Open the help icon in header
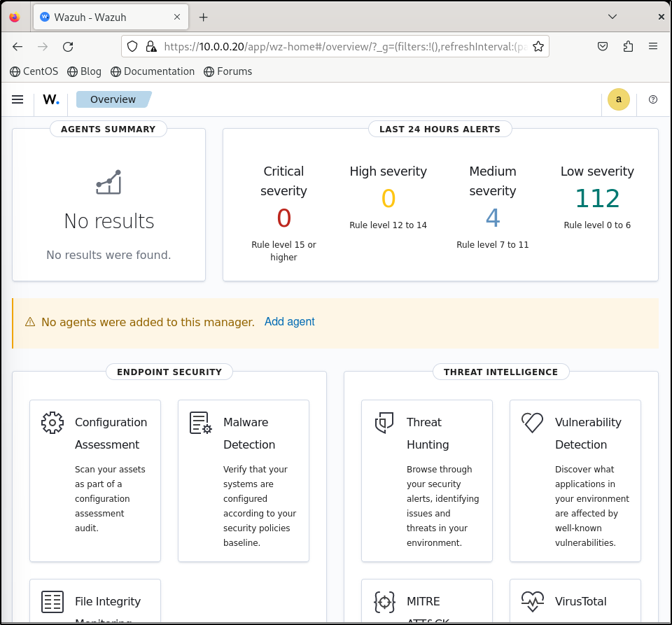672x625 pixels. (652, 99)
